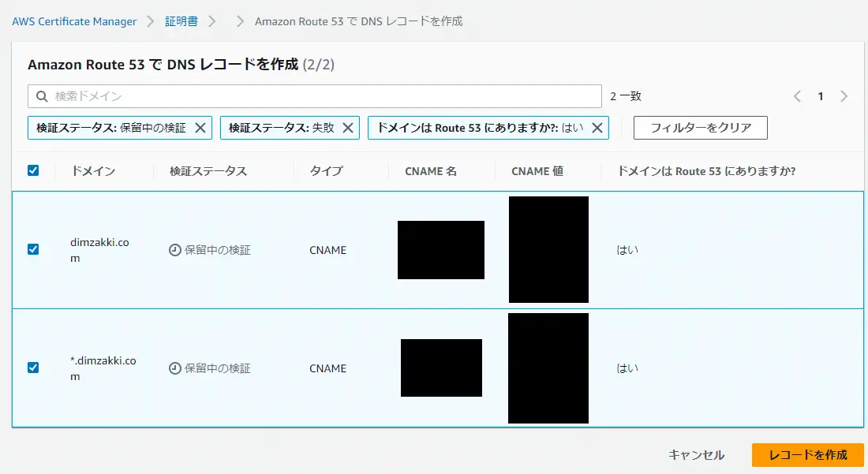
Task: Toggle the select-all checkbox in the table header
Action: pos(32,170)
